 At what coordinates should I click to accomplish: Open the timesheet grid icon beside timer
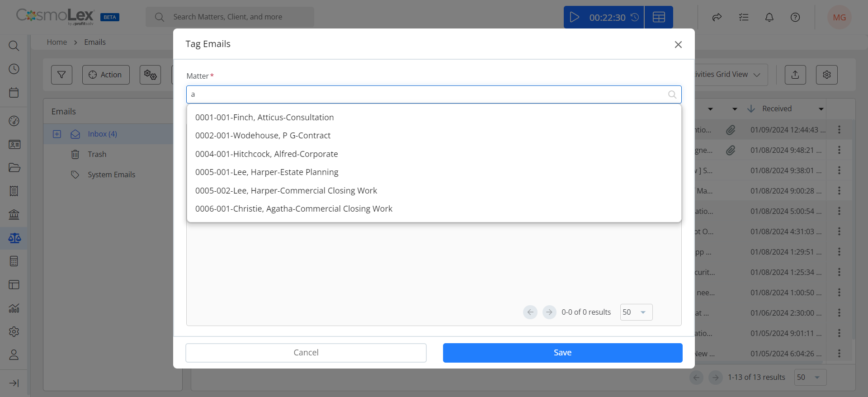pyautogui.click(x=659, y=17)
